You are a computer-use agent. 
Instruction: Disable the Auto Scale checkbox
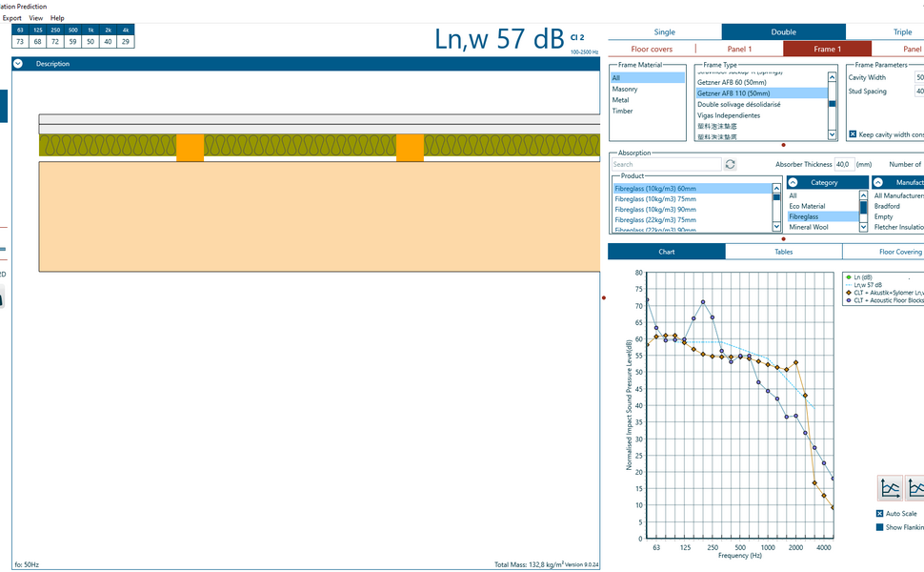[x=879, y=514]
